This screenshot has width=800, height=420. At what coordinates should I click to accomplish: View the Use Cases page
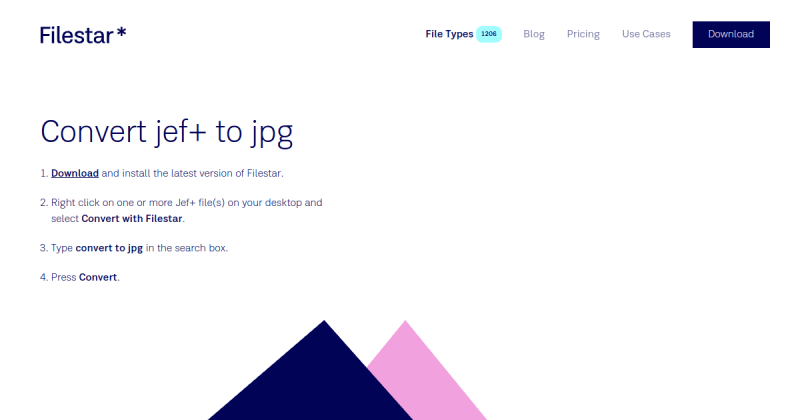646,34
